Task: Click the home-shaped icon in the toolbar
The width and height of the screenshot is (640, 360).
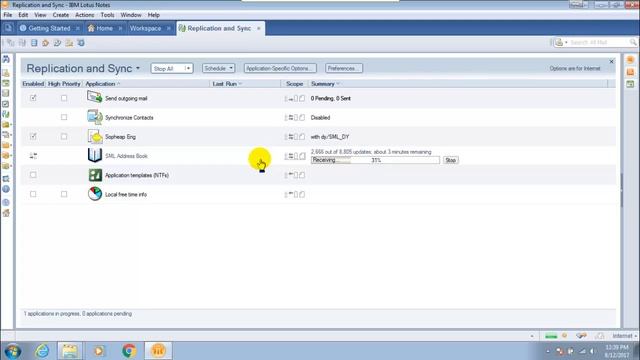Action: click(x=45, y=43)
